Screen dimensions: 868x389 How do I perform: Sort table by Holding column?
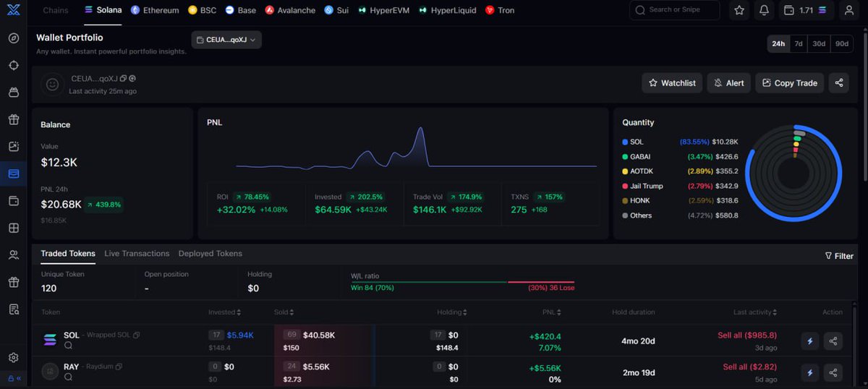452,312
